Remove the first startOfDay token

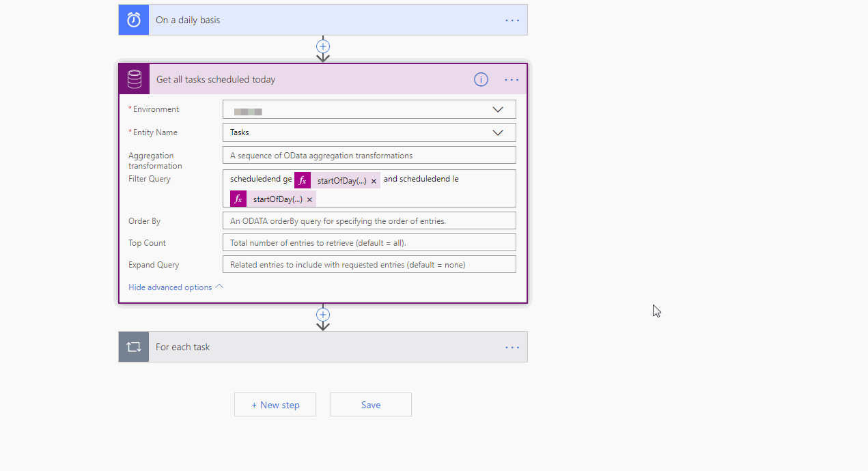(x=374, y=182)
